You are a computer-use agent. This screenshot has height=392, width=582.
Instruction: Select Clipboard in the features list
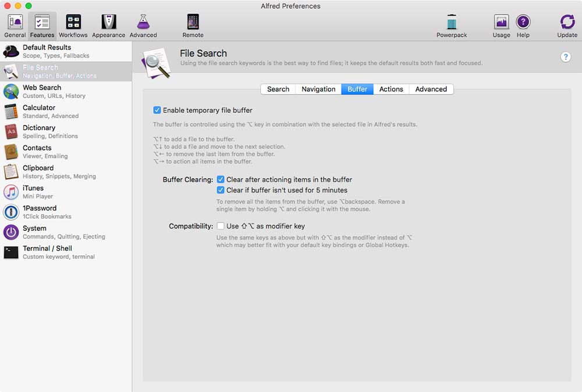(x=38, y=172)
